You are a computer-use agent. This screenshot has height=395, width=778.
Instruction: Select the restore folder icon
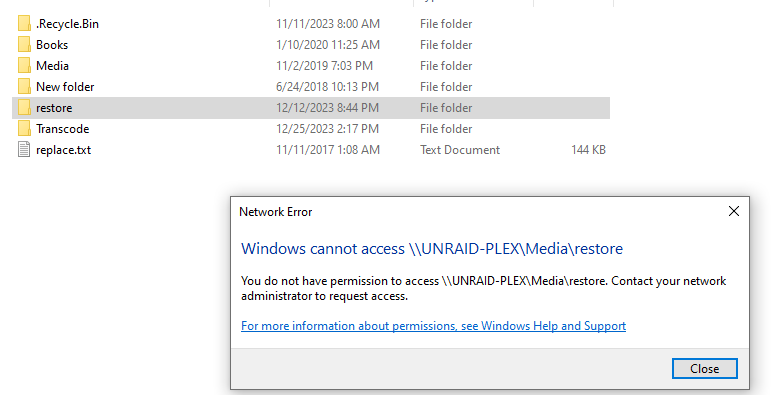(x=24, y=108)
